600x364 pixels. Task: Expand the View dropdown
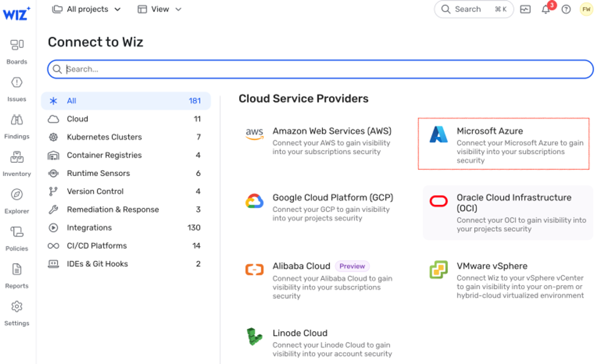point(160,9)
